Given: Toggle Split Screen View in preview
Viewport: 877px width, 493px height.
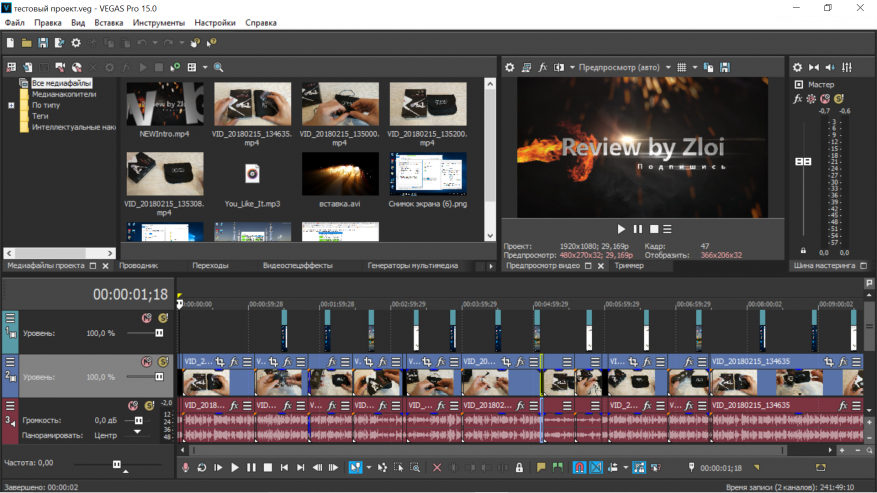Looking at the screenshot, I should (x=558, y=67).
